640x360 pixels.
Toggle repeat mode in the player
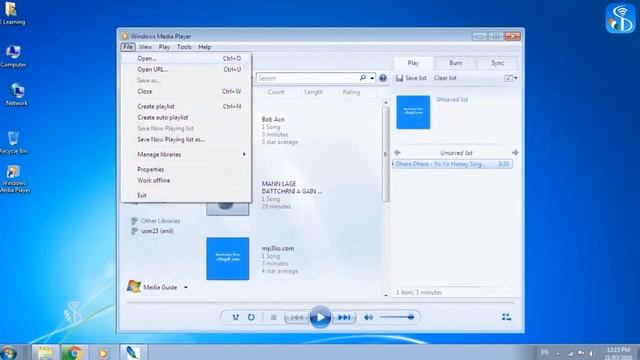(x=251, y=317)
